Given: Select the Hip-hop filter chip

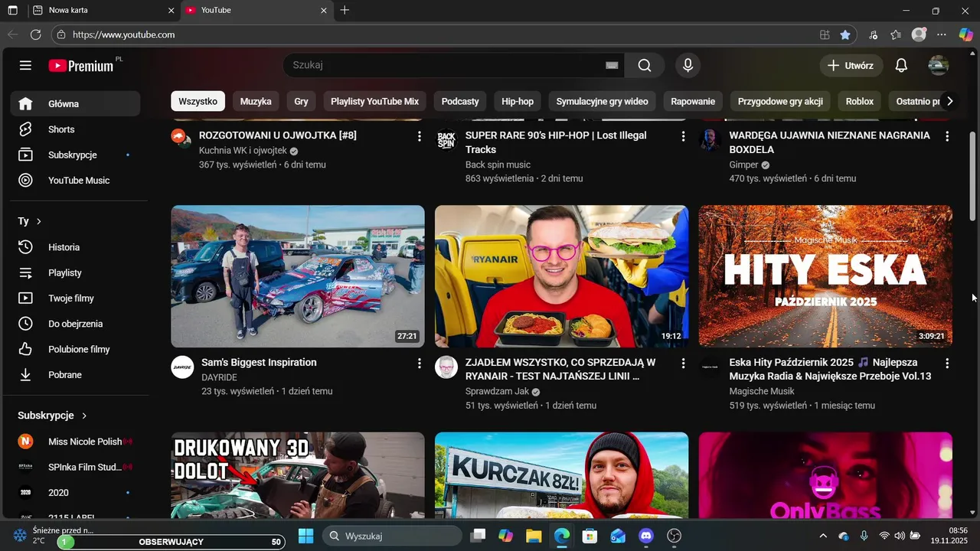Looking at the screenshot, I should 518,101.
